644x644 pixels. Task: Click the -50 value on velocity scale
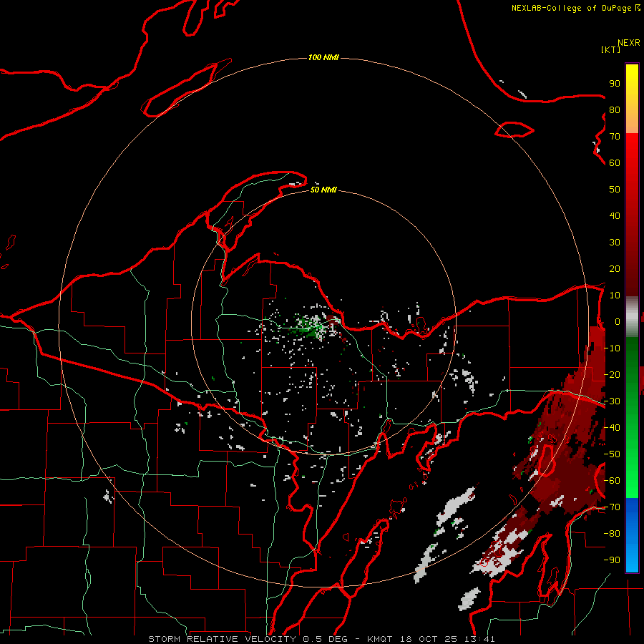[x=612, y=454]
